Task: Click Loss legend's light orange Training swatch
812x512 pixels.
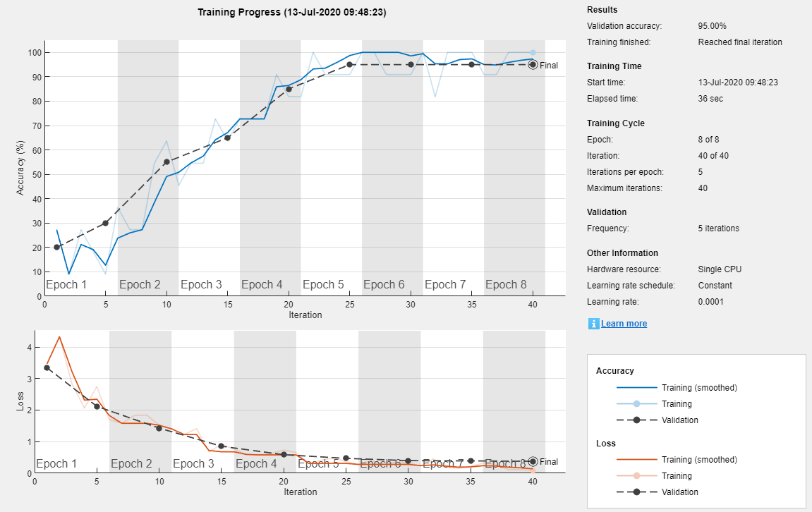Action: point(636,476)
